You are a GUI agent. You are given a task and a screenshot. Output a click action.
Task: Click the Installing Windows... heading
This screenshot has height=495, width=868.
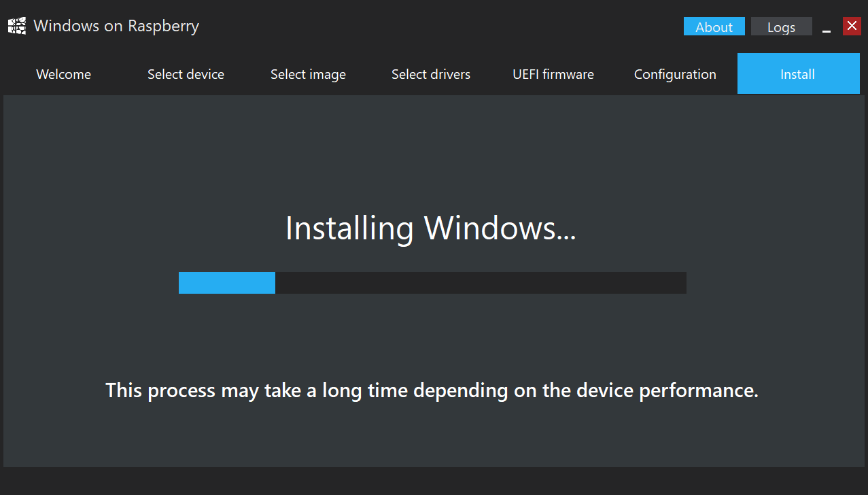coord(431,228)
